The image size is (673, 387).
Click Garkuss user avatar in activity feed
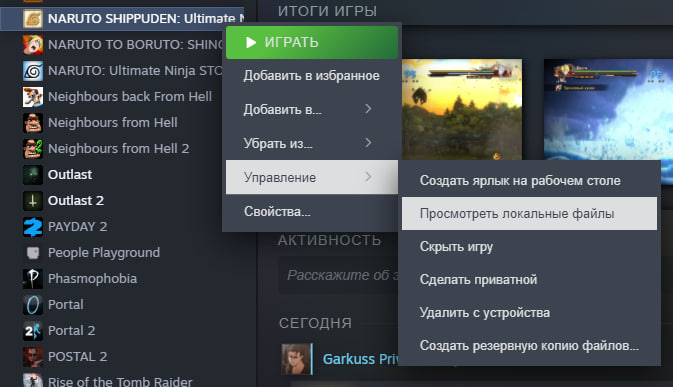click(x=297, y=359)
